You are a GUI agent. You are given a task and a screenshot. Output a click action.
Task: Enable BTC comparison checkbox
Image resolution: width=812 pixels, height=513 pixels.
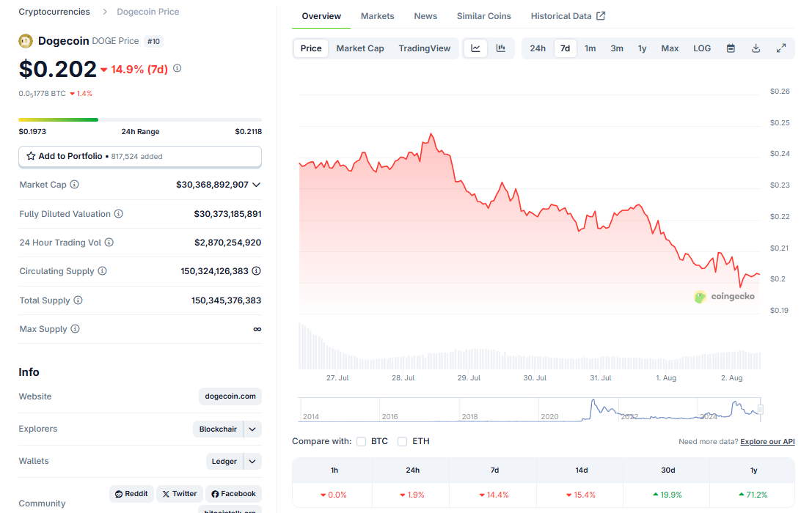click(362, 442)
